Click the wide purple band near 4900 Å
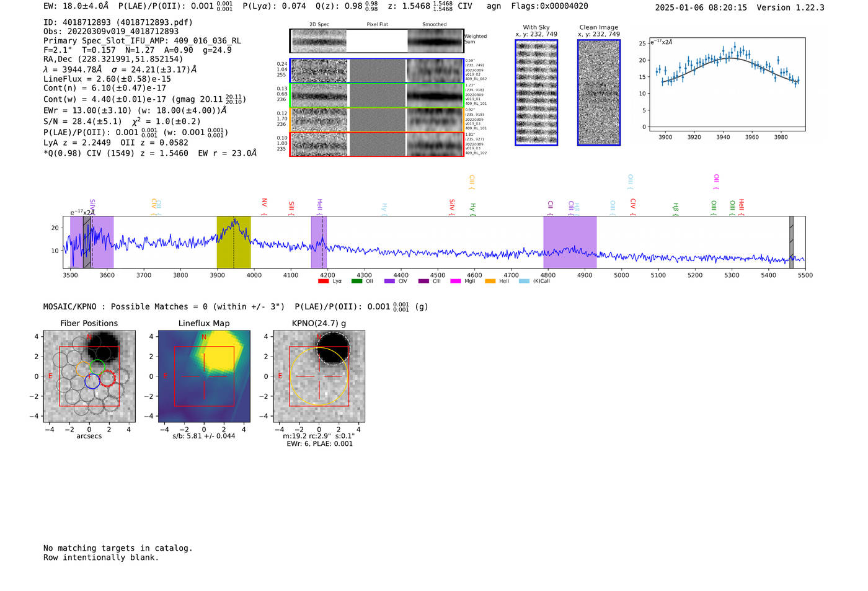The width and height of the screenshot is (868, 591). point(570,242)
